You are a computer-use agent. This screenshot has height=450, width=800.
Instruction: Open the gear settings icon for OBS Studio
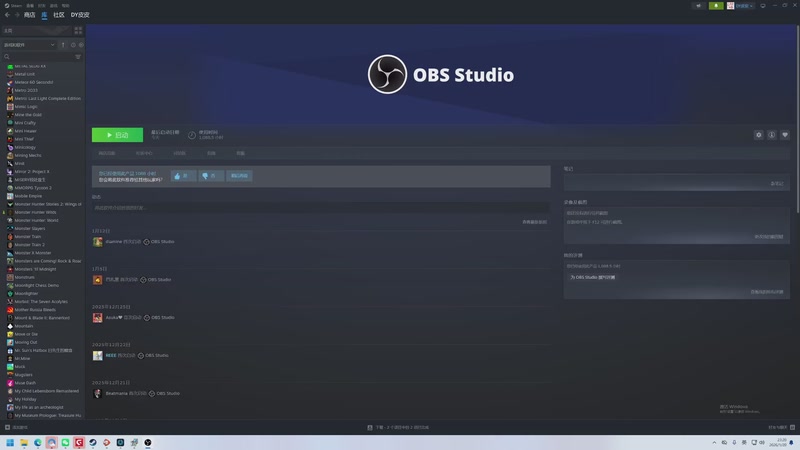759,135
